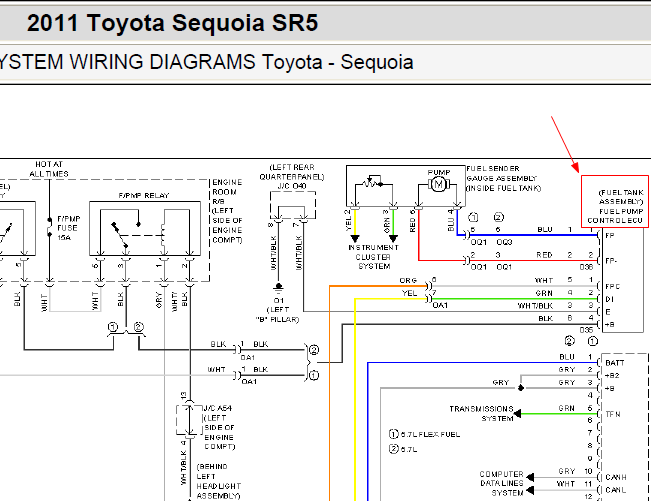Select the "FUEL PUMP CONTROL ECU" label
This screenshot has height=501, width=651.
(615, 216)
